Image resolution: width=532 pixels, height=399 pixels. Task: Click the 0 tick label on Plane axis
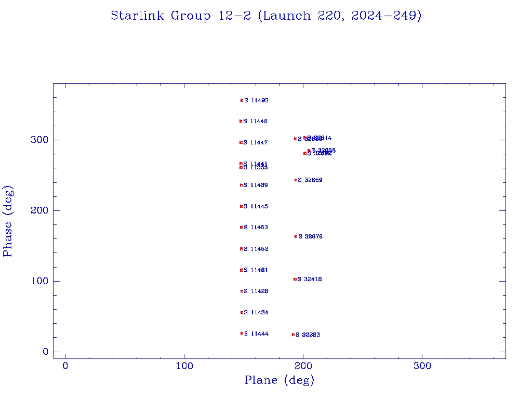pos(65,366)
